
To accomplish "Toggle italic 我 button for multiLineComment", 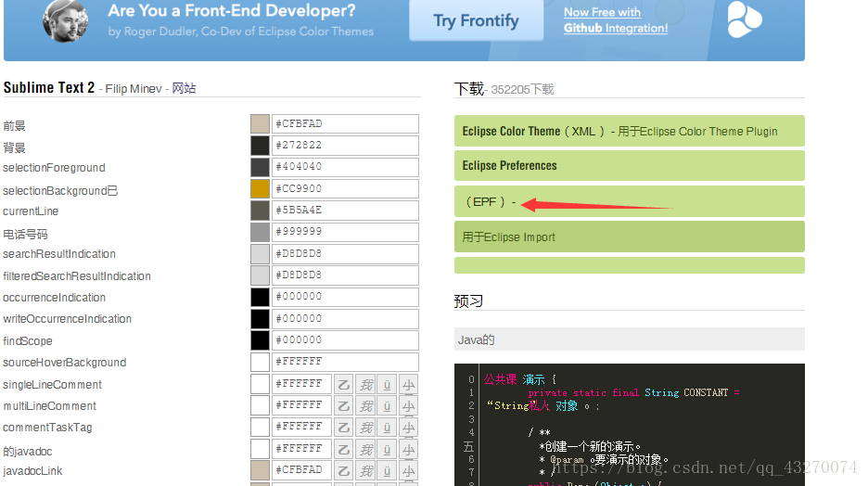I will point(365,405).
